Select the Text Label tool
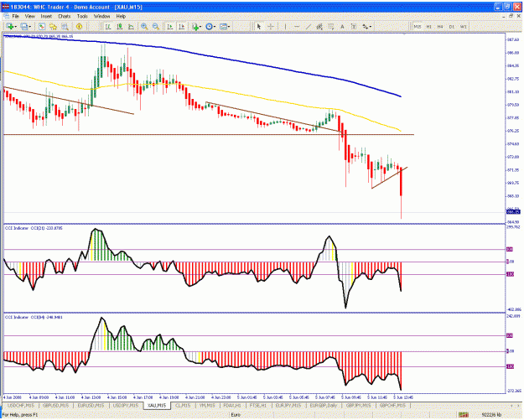The height and width of the screenshot is (420, 524). (x=354, y=26)
